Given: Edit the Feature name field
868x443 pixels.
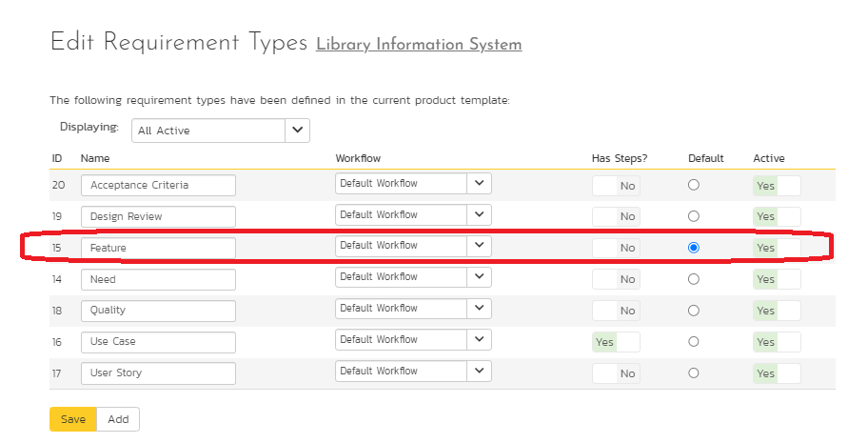Looking at the screenshot, I should [158, 248].
